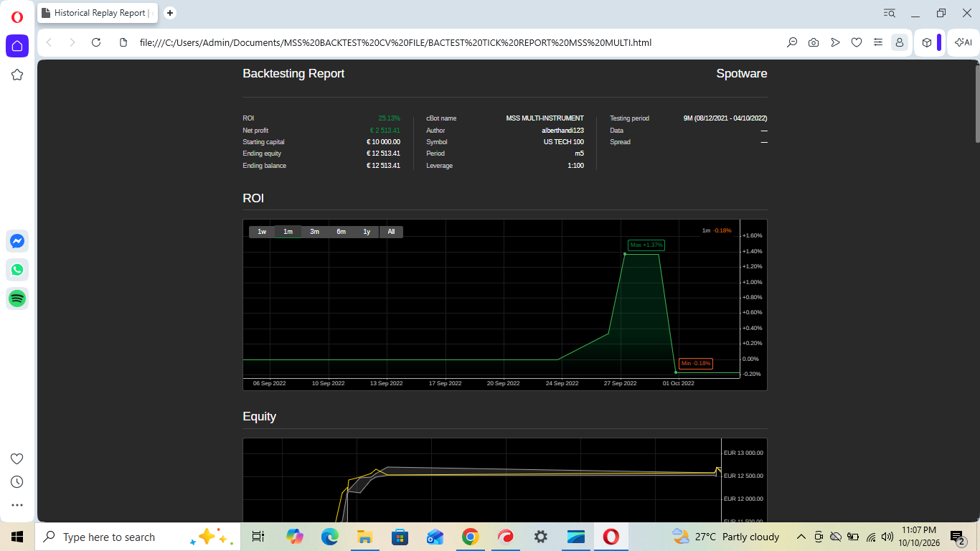Select the Historical Replay Report tab
980x551 pixels.
click(98, 13)
